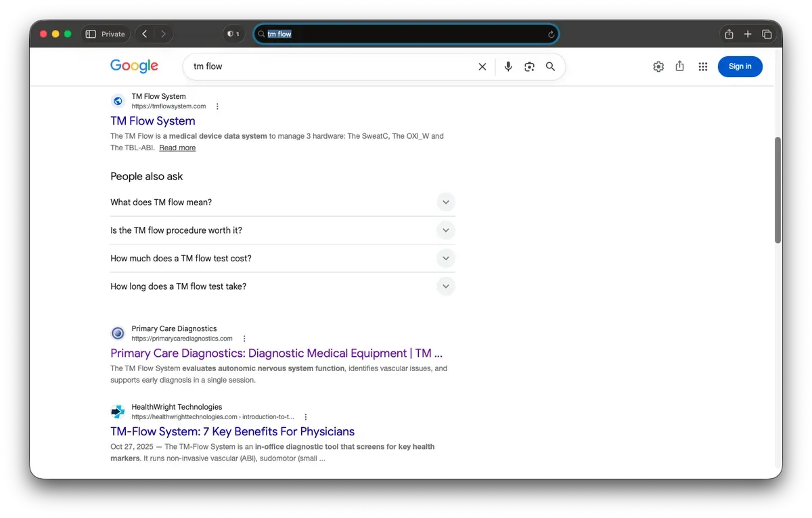Viewport: 812px width, 518px height.
Task: Start voice search with microphone icon
Action: point(508,66)
